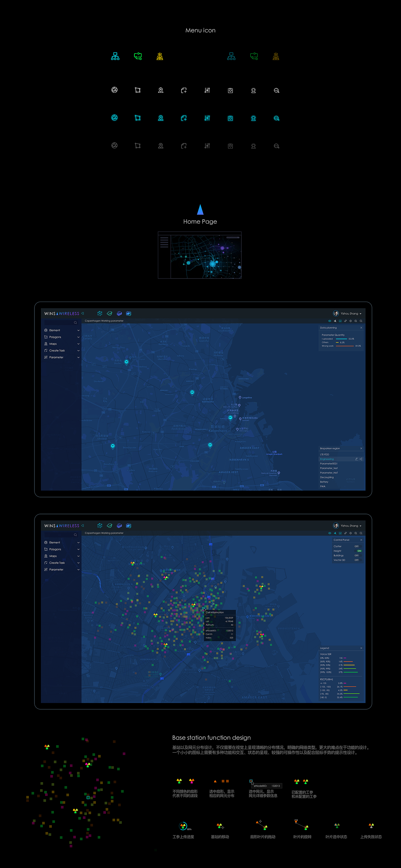Viewport: 401px width, 868px height.
Task: Close the Data planning panel
Action: [361, 328]
